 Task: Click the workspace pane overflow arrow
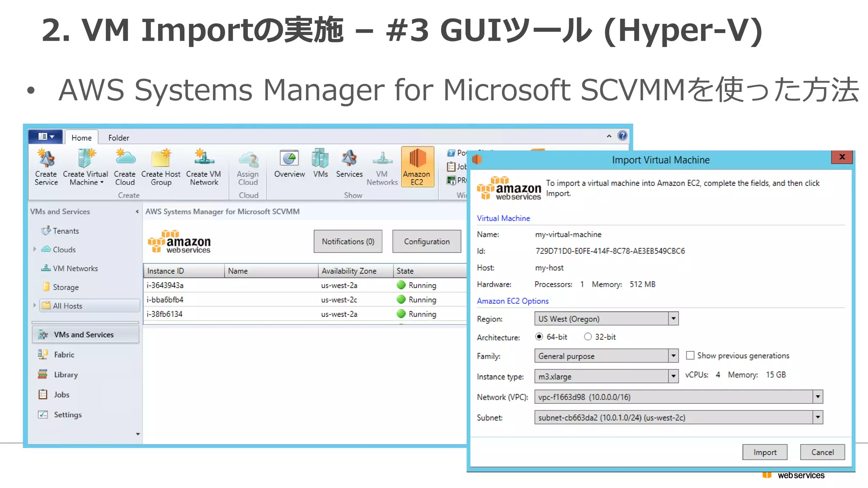click(x=138, y=434)
